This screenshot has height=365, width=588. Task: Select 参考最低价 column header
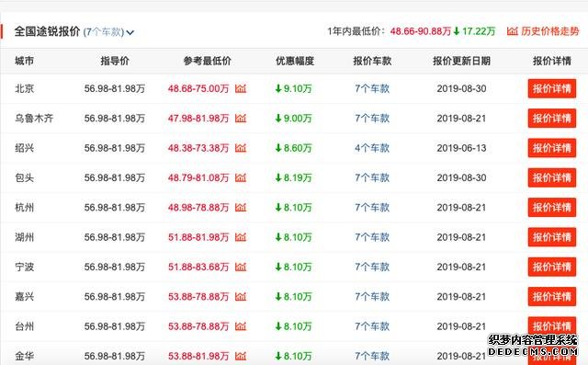tap(207, 61)
